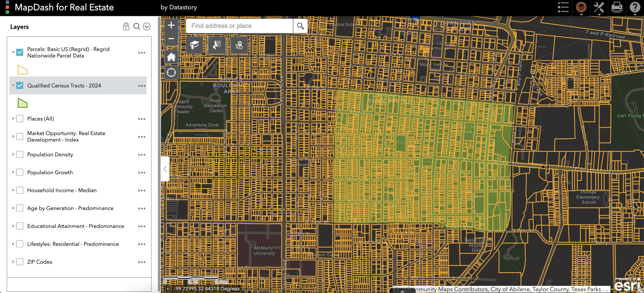This screenshot has width=644, height=293.
Task: Uncheck the Parcels: Basic US layer
Action: coord(20,52)
